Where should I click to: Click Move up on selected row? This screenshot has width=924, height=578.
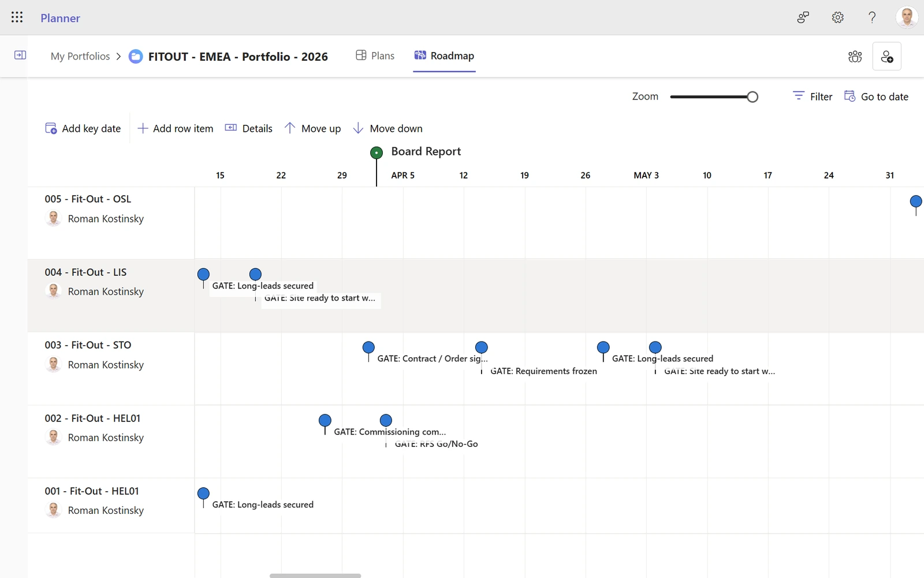[312, 128]
